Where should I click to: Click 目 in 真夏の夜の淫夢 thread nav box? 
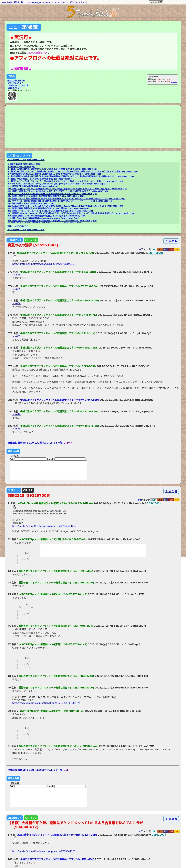[166, 241]
